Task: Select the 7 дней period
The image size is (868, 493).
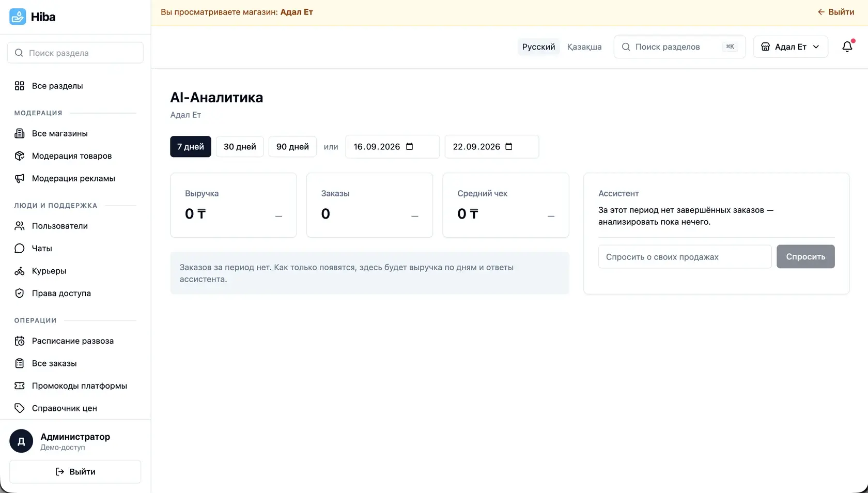Action: [191, 147]
